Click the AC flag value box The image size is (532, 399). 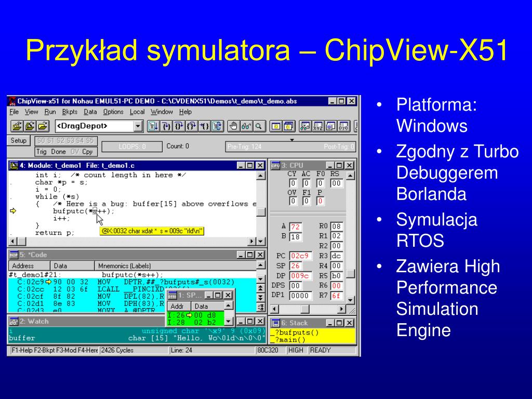[307, 183]
